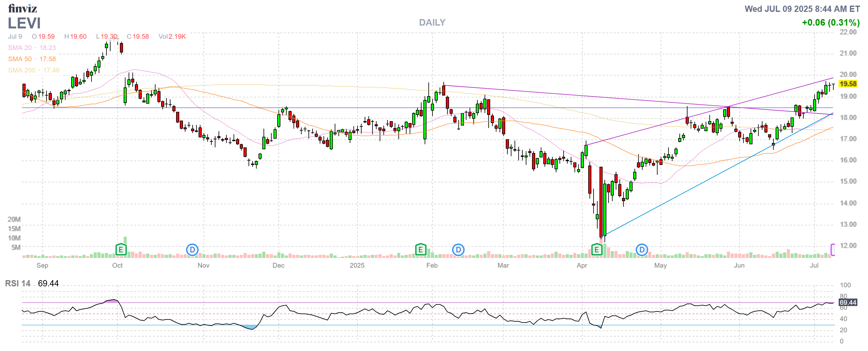Click the yellow 19.58 current price tag
Viewport: 868px width, 351px height.
[x=847, y=84]
